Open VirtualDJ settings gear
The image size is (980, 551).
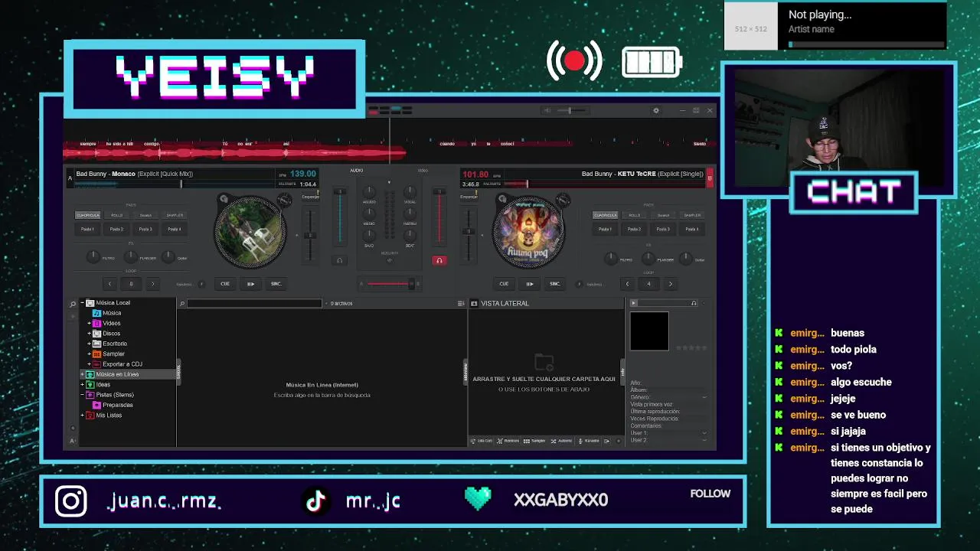656,111
